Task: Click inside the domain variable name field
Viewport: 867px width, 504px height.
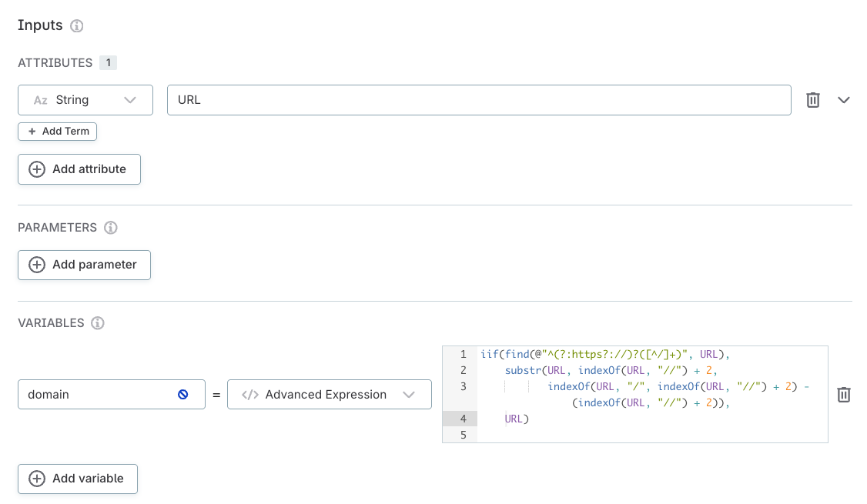Action: pyautogui.click(x=100, y=394)
